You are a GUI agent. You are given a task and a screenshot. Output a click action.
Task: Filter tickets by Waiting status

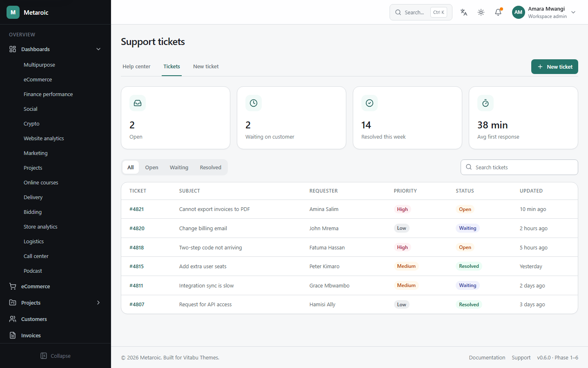tap(179, 167)
